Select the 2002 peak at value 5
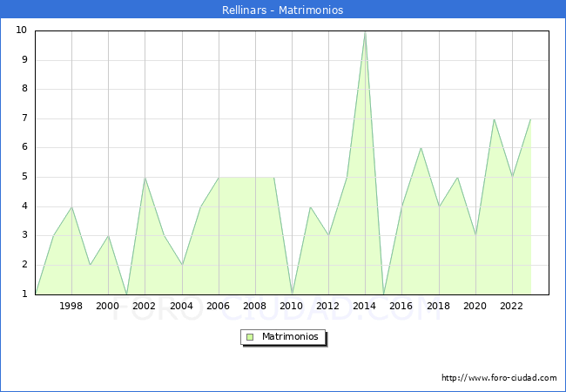566x392 pixels. tap(145, 178)
